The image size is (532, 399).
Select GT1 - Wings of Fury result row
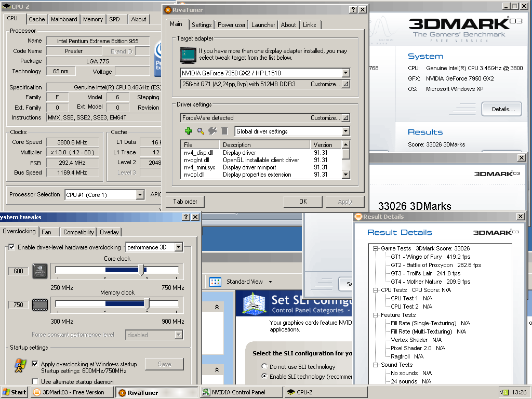[x=431, y=257]
